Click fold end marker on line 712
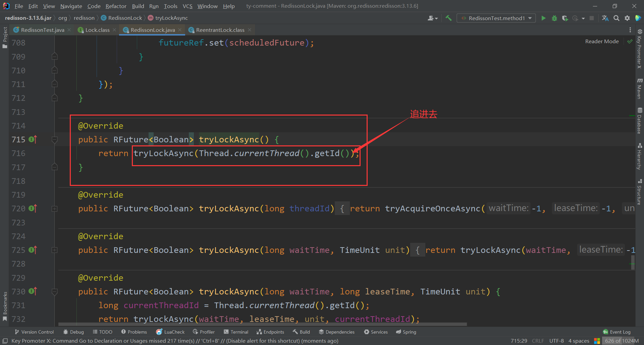The width and height of the screenshot is (644, 345). (x=55, y=98)
